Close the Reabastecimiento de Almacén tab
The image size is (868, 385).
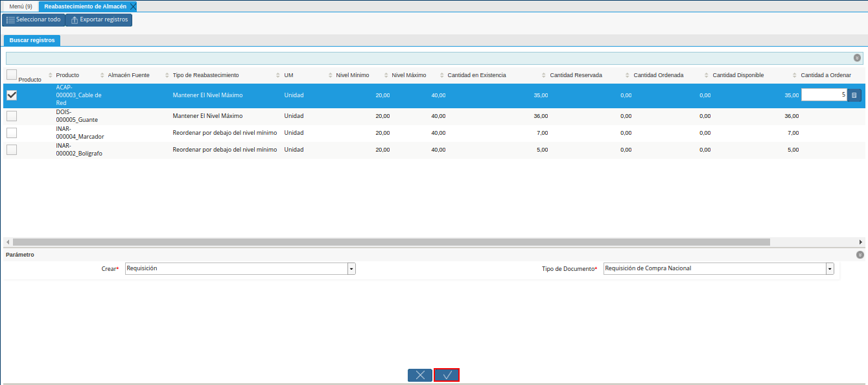[133, 6]
